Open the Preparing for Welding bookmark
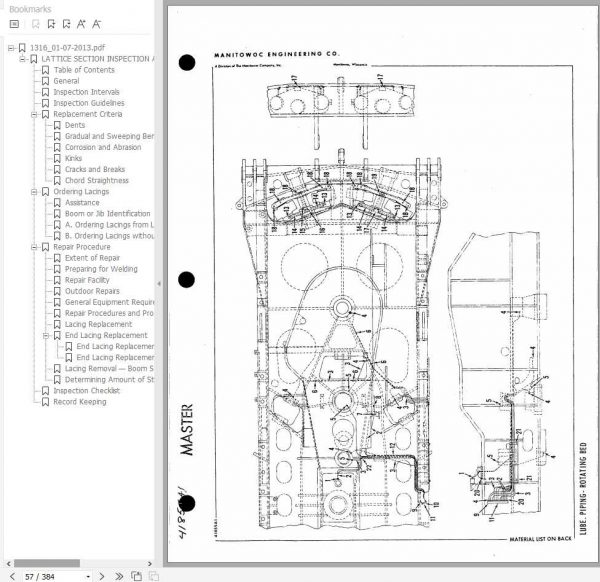600x582 pixels. tap(101, 269)
